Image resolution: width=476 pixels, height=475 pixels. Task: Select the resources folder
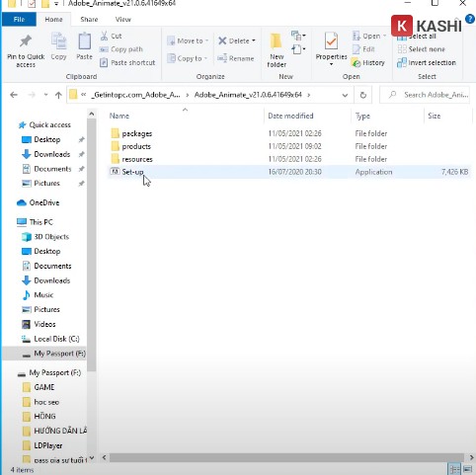[x=137, y=159]
